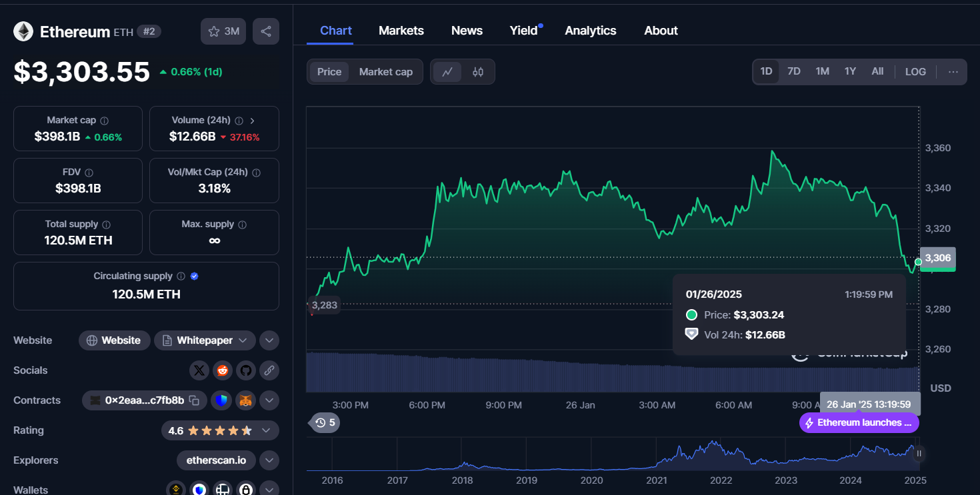
Task: Click the current price label 3,306
Action: pos(937,258)
